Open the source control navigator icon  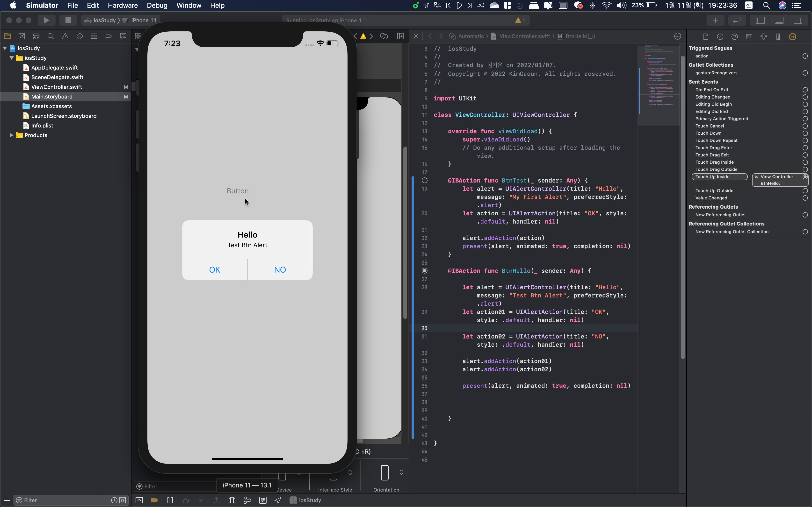22,36
